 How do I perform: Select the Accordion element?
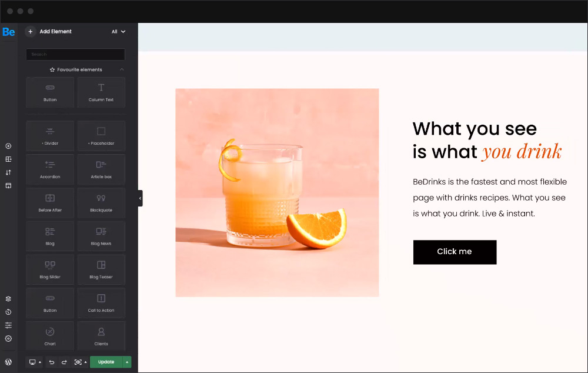coord(50,169)
